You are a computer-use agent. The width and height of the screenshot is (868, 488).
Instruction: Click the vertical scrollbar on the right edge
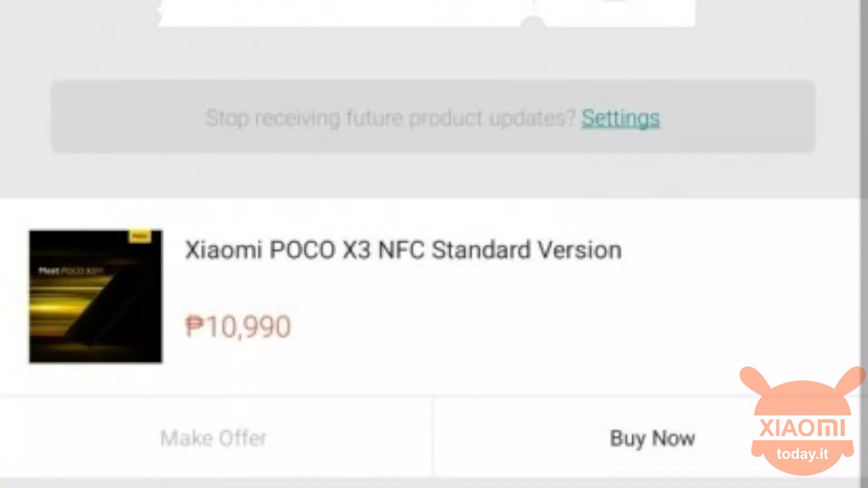click(864, 99)
